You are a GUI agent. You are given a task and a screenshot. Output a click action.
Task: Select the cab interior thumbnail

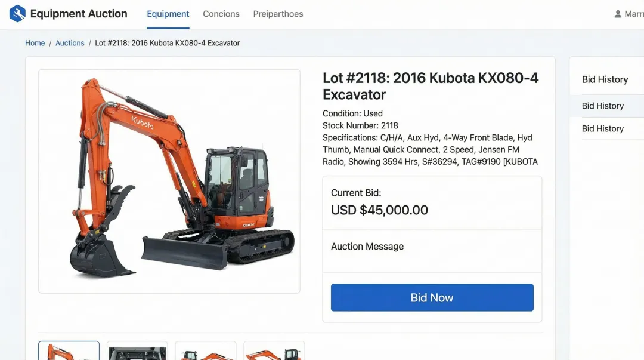click(x=137, y=350)
